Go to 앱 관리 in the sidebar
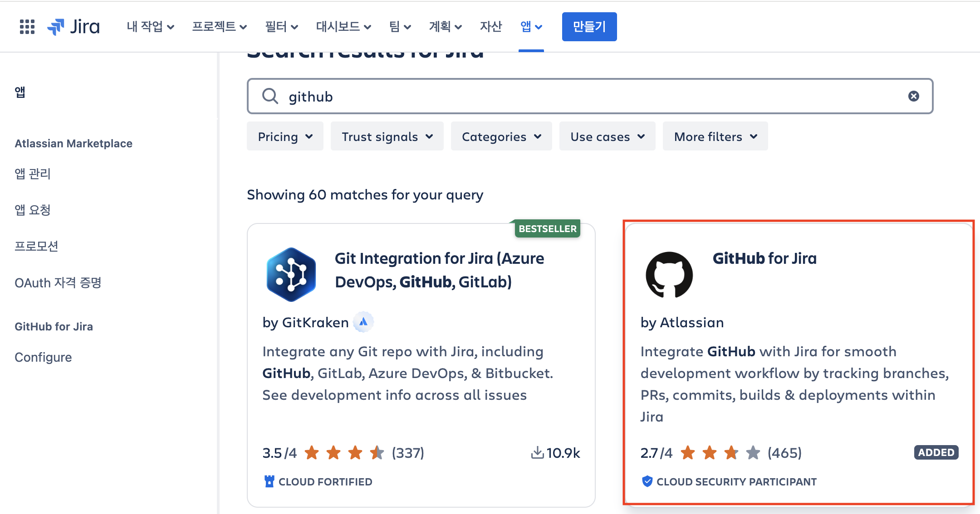The width and height of the screenshot is (980, 514). point(33,174)
